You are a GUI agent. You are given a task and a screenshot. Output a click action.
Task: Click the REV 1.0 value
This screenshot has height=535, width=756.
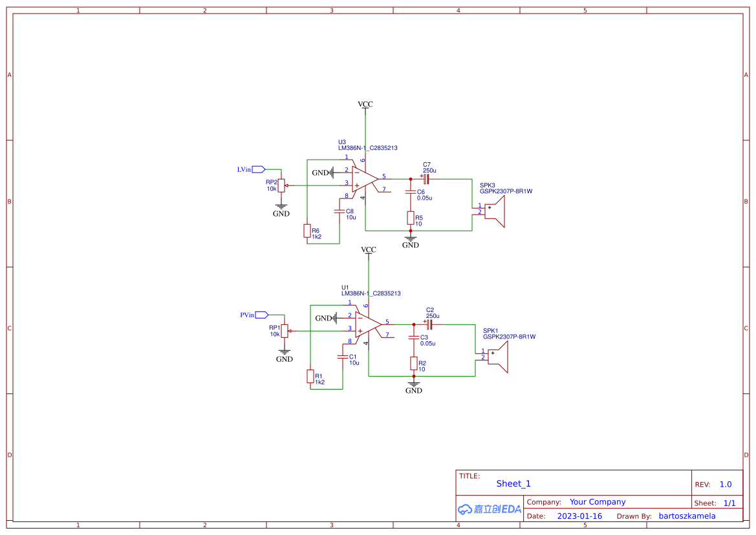tap(726, 483)
